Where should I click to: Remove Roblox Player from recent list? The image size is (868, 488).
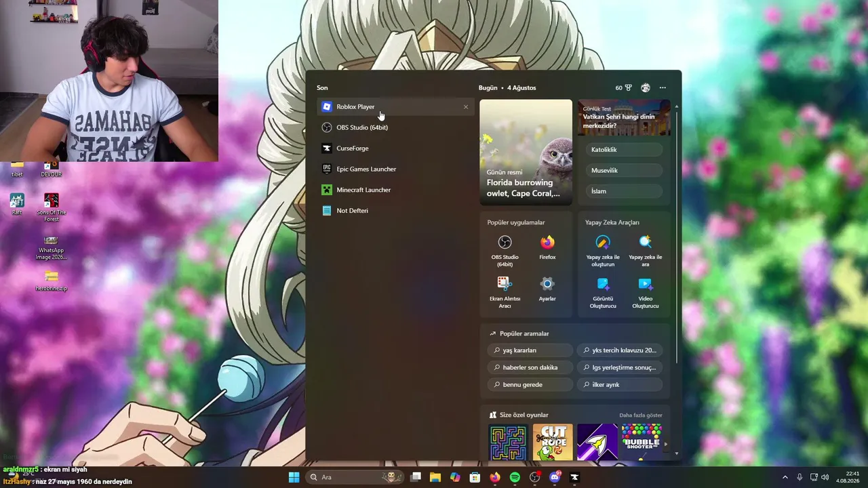tap(466, 107)
